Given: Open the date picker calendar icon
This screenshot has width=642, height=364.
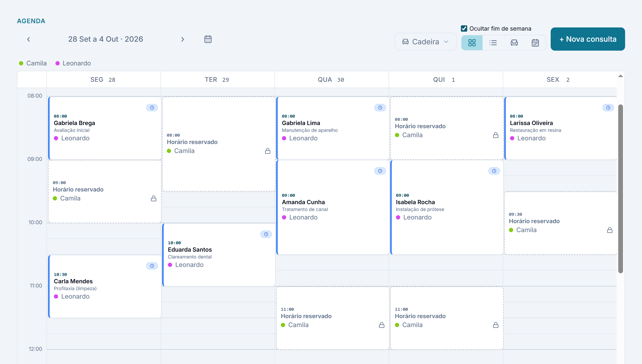Looking at the screenshot, I should pyautogui.click(x=208, y=39).
